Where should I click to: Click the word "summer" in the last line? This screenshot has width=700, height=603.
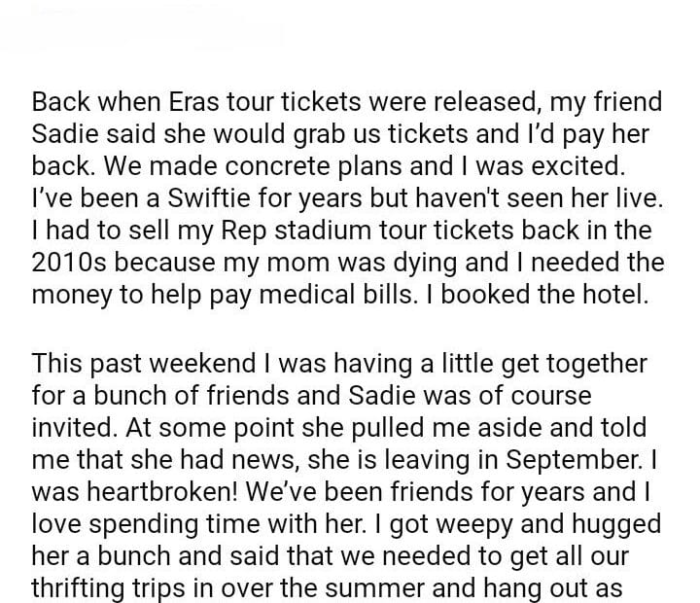pos(465,588)
